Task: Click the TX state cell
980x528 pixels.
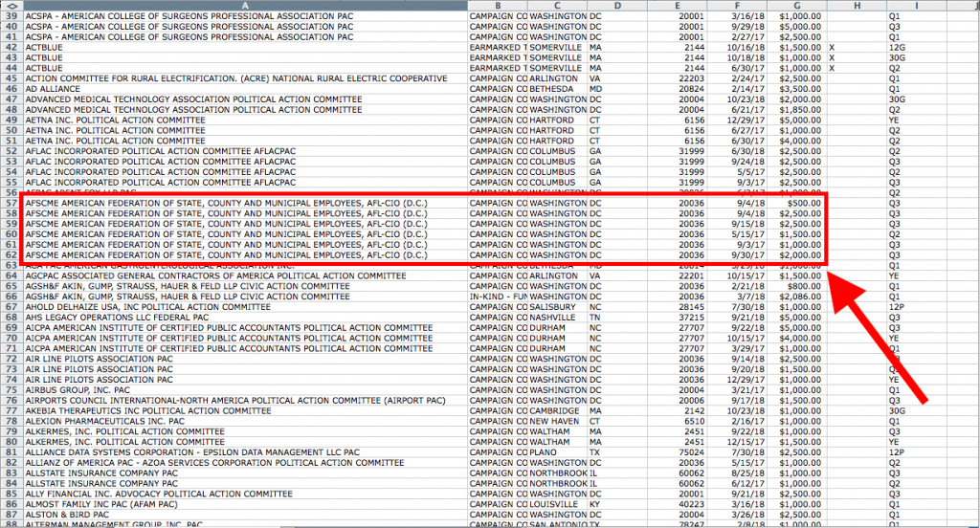Action: click(x=617, y=452)
